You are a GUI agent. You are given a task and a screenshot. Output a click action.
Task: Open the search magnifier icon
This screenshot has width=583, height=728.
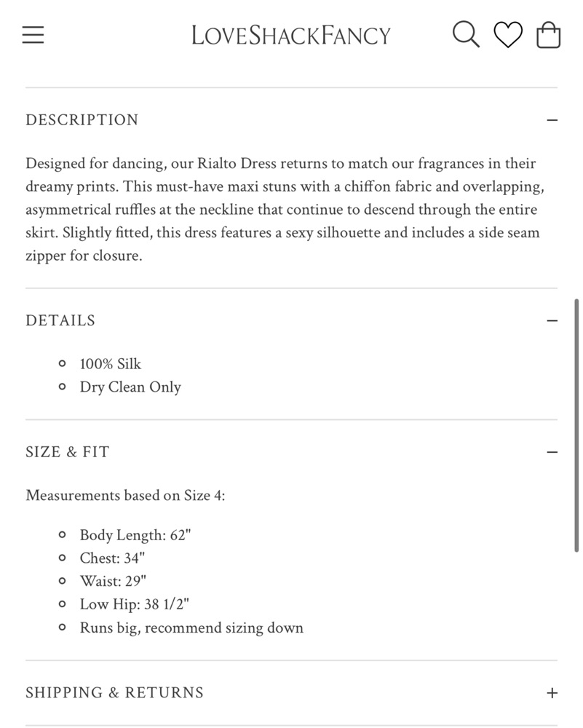coord(466,34)
